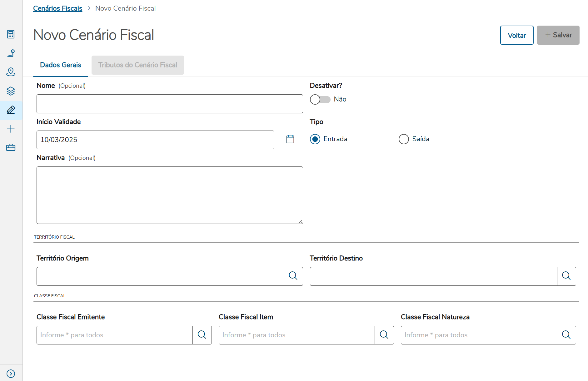Open the Tributos do Cenário Fiscal tab
The height and width of the screenshot is (381, 588).
(x=137, y=65)
